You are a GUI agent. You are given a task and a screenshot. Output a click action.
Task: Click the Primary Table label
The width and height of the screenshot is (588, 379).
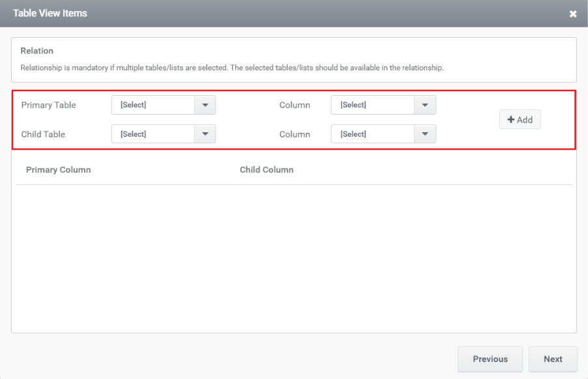48,105
